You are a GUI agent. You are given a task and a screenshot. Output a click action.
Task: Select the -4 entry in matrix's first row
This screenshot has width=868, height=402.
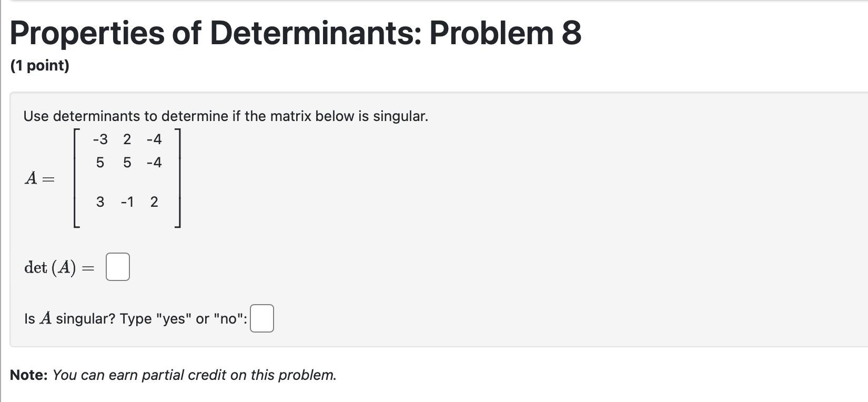point(154,139)
